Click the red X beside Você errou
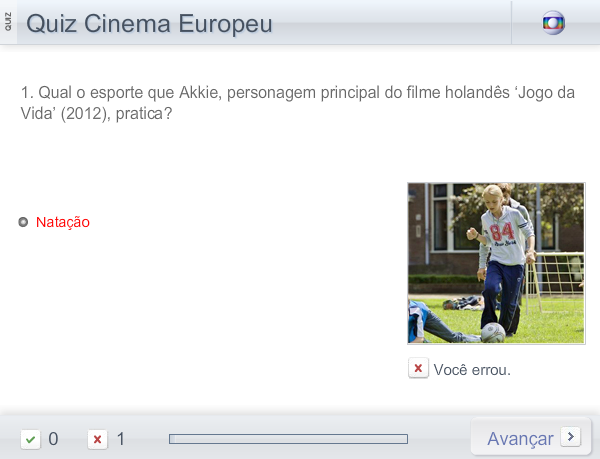 [x=418, y=368]
